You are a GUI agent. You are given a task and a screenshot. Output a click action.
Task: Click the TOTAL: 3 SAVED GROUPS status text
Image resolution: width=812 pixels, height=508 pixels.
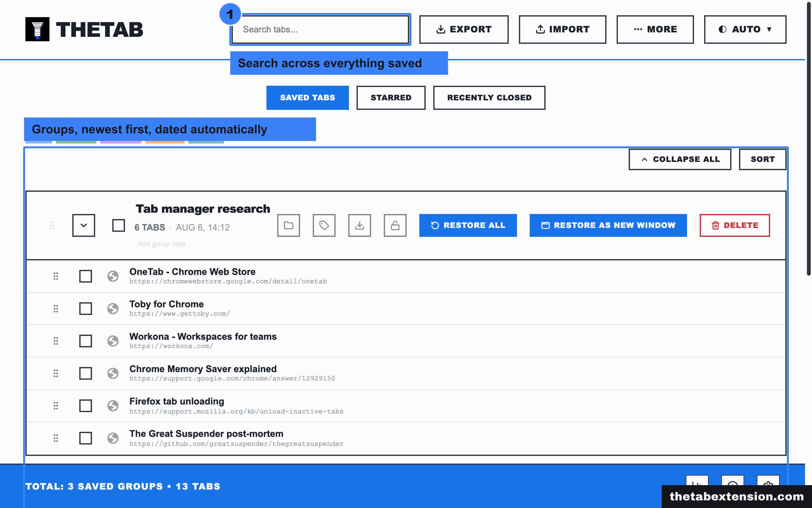pos(123,486)
